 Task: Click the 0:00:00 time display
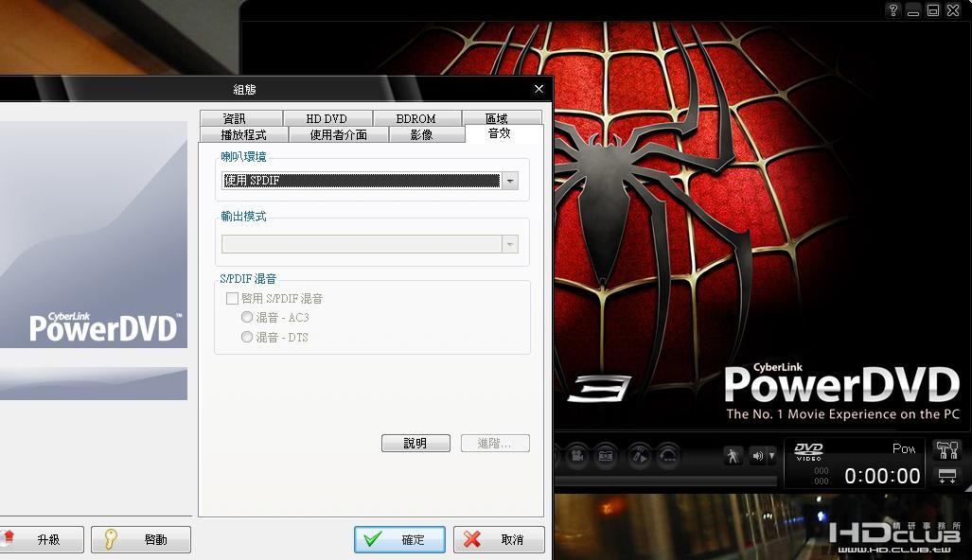pyautogui.click(x=882, y=476)
